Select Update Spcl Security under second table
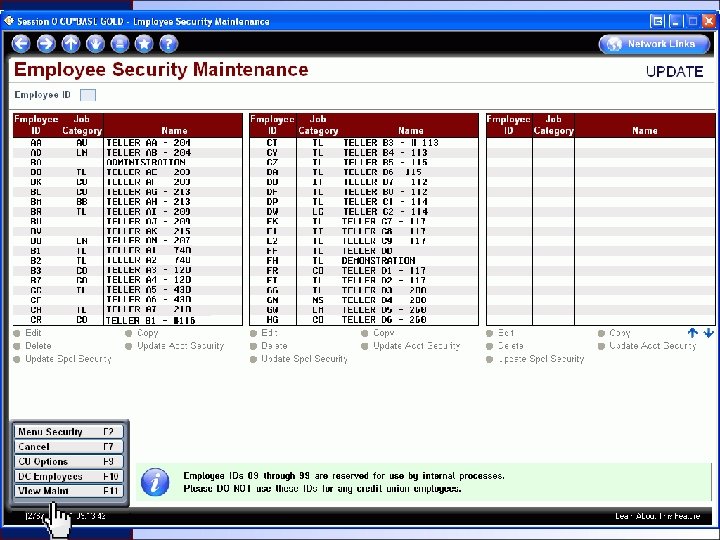The image size is (720, 540). tap(299, 359)
